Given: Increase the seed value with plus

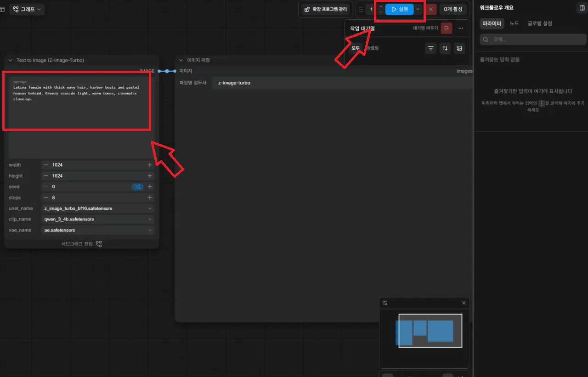Looking at the screenshot, I should (150, 187).
